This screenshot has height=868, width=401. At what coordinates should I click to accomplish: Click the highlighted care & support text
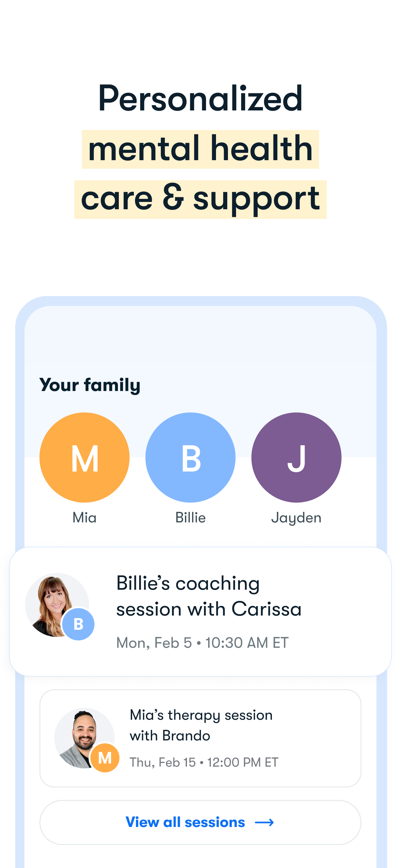pos(200,200)
